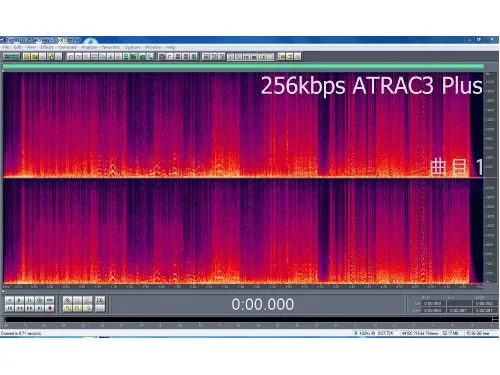Click the green display range bar above spectrogram

(243, 67)
